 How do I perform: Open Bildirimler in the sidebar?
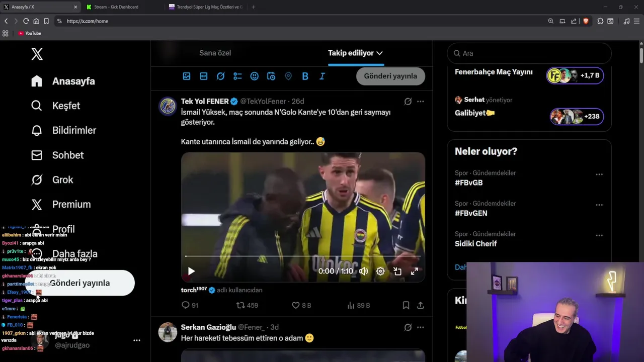(64, 130)
